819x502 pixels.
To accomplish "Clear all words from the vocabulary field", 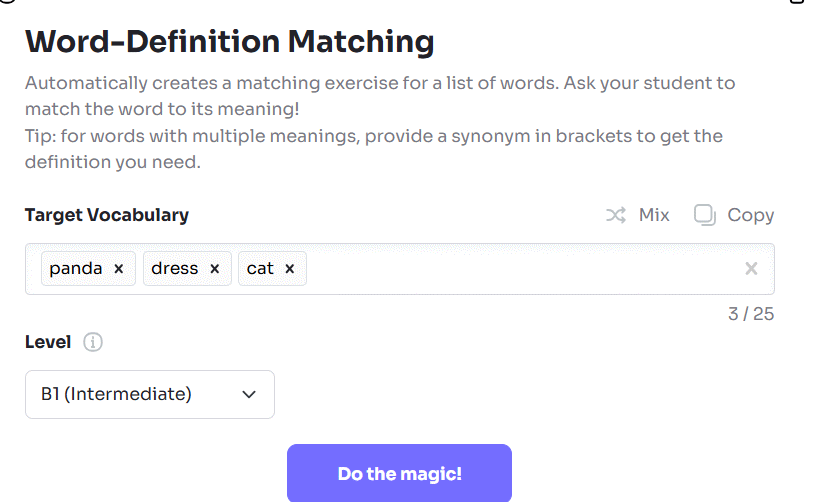I will [x=752, y=268].
